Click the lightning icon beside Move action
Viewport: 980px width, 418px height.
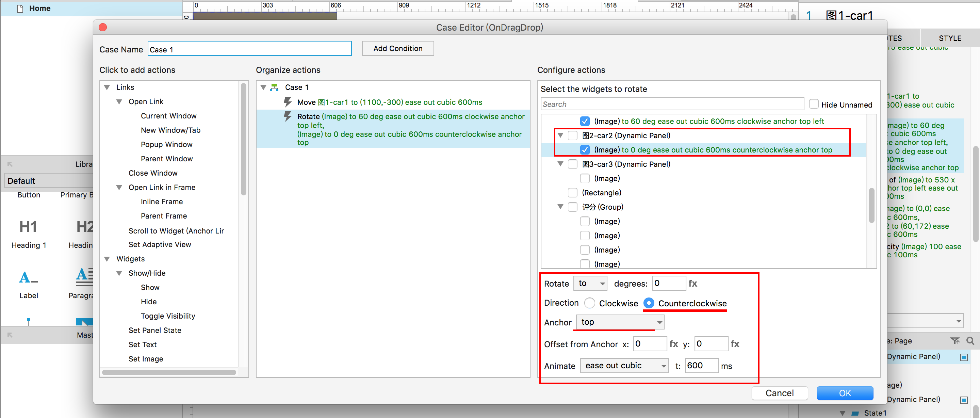(x=288, y=102)
